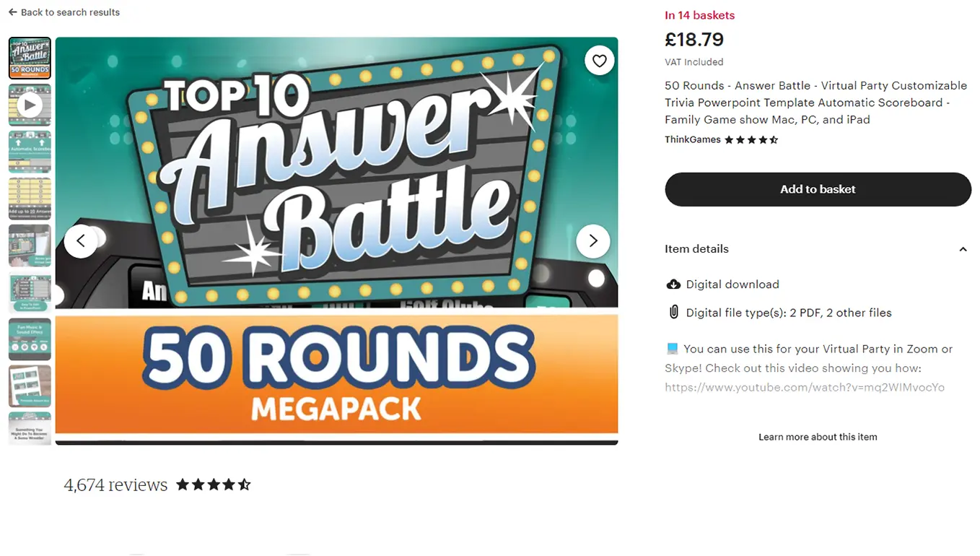Screen dimensions: 980x556
Task: Click the ThinkGames seller star rating
Action: click(751, 140)
